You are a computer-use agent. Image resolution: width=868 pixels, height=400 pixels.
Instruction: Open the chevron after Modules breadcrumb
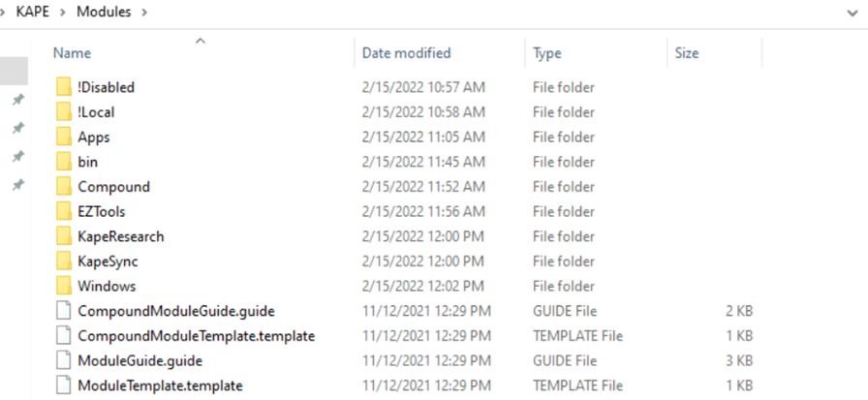point(144,12)
